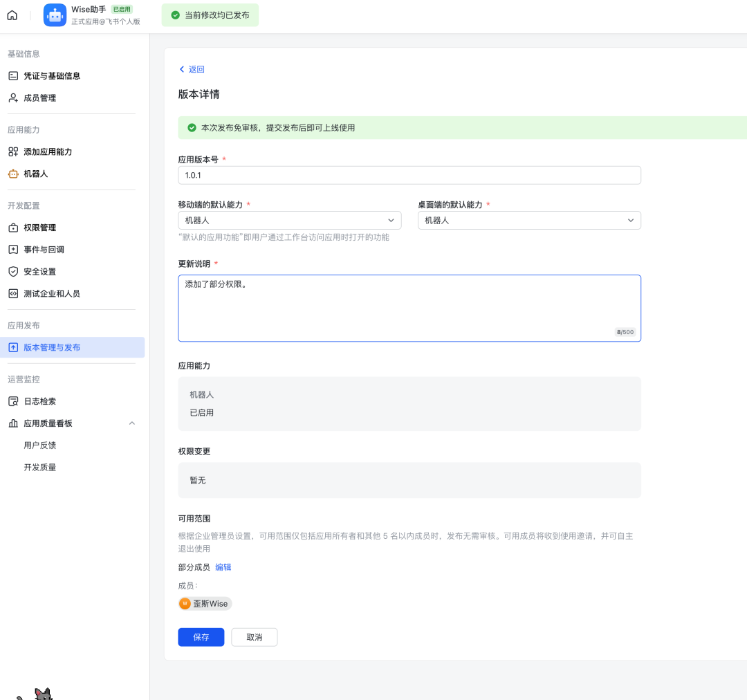Select 用户反馈 submenu item

click(40, 445)
